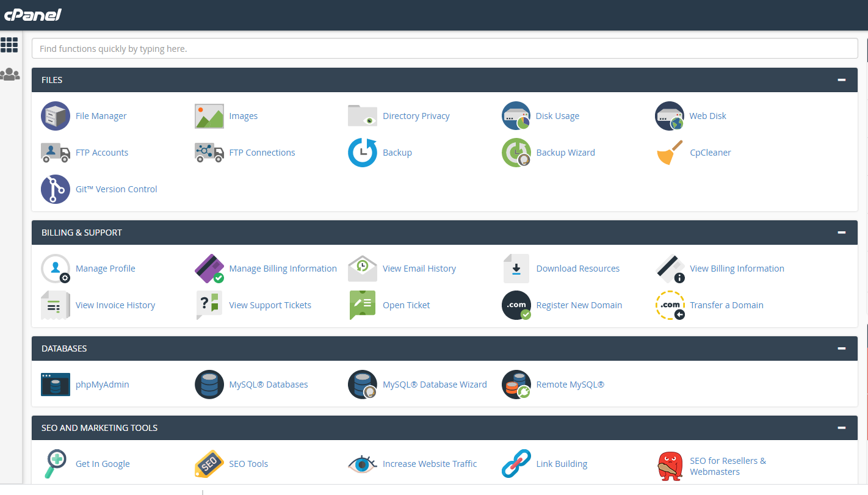Collapse the Databases section

842,349
